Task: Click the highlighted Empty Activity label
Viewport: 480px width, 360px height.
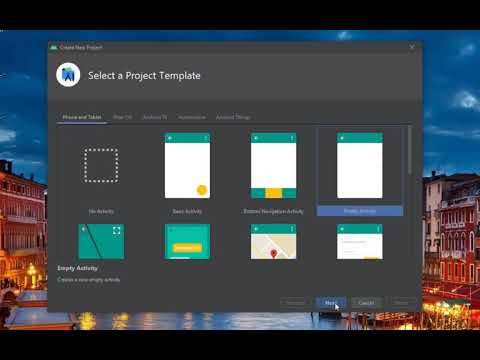Action: click(x=360, y=211)
